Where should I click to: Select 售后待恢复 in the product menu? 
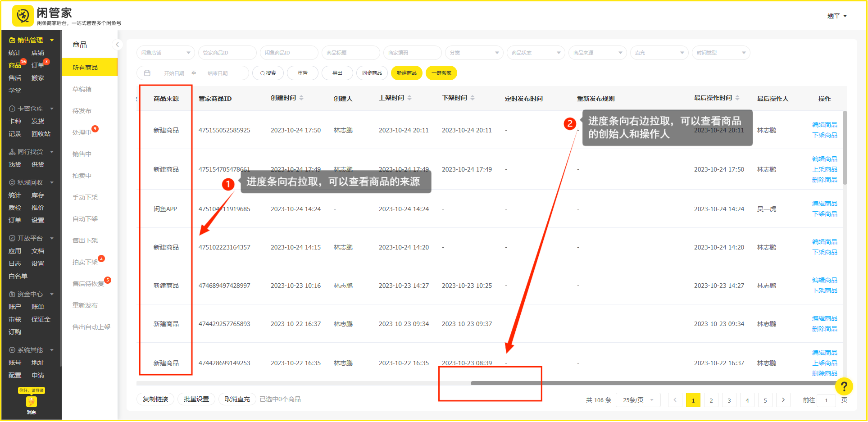pos(88,284)
